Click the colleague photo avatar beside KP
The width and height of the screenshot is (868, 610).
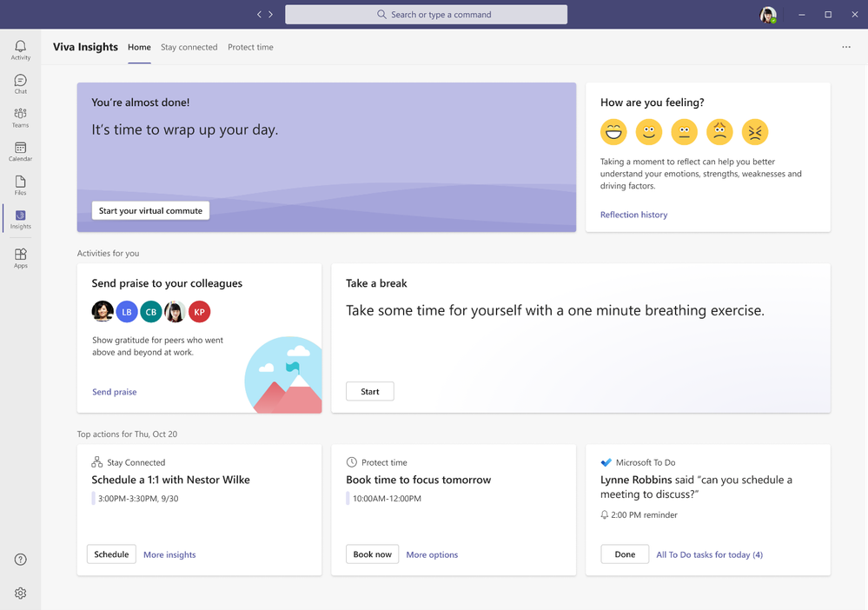[175, 312]
